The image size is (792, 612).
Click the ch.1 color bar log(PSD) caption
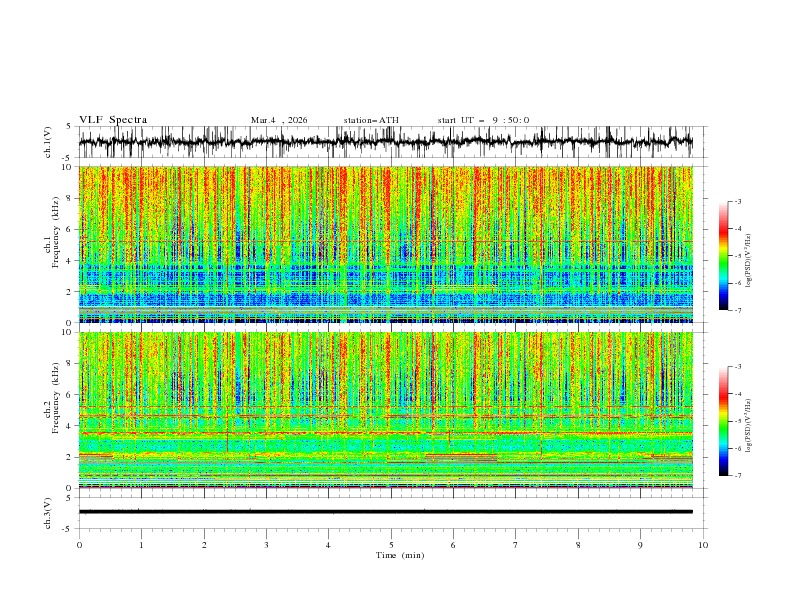[749, 260]
